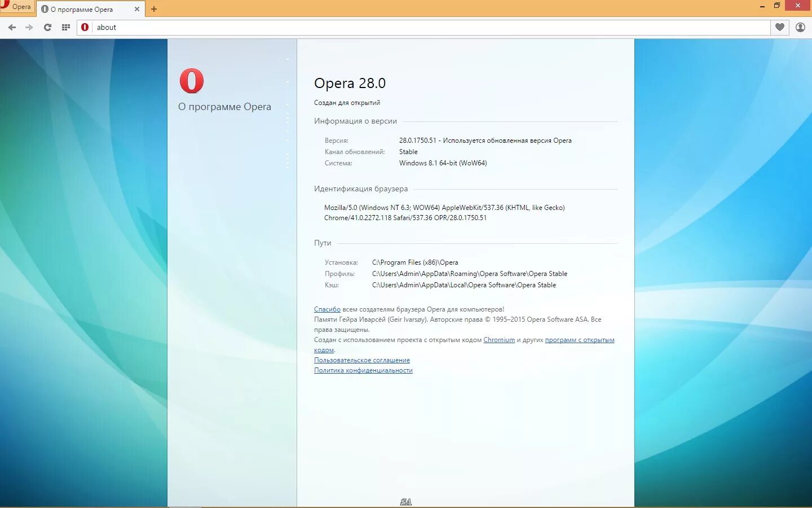Screen dimensions: 812x508
Task: Bookmark page with the heart icon
Action: (780, 27)
